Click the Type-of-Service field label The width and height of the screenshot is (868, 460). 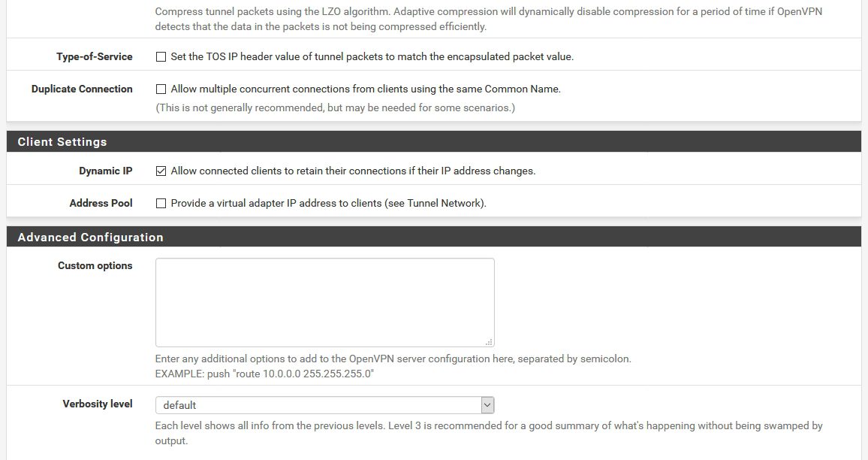click(95, 56)
